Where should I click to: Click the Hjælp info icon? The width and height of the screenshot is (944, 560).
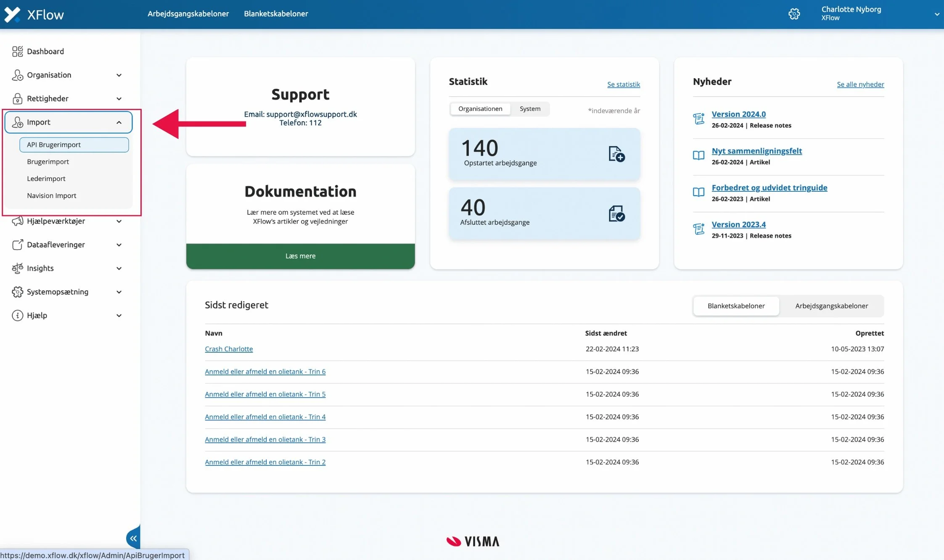[x=17, y=315]
